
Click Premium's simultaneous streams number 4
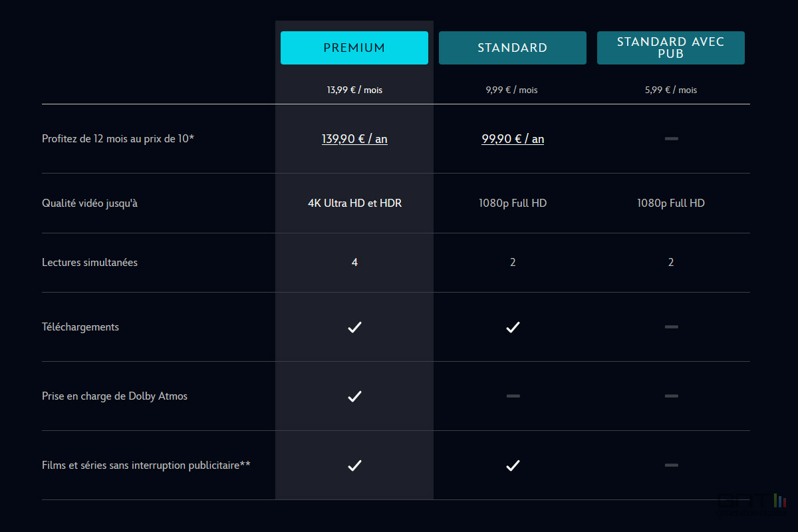pos(354,262)
